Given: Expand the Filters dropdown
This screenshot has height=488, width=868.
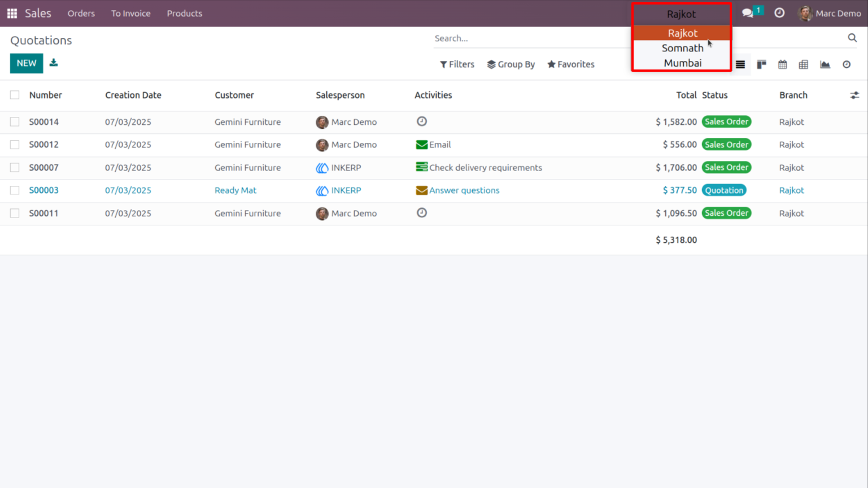Looking at the screenshot, I should point(457,64).
